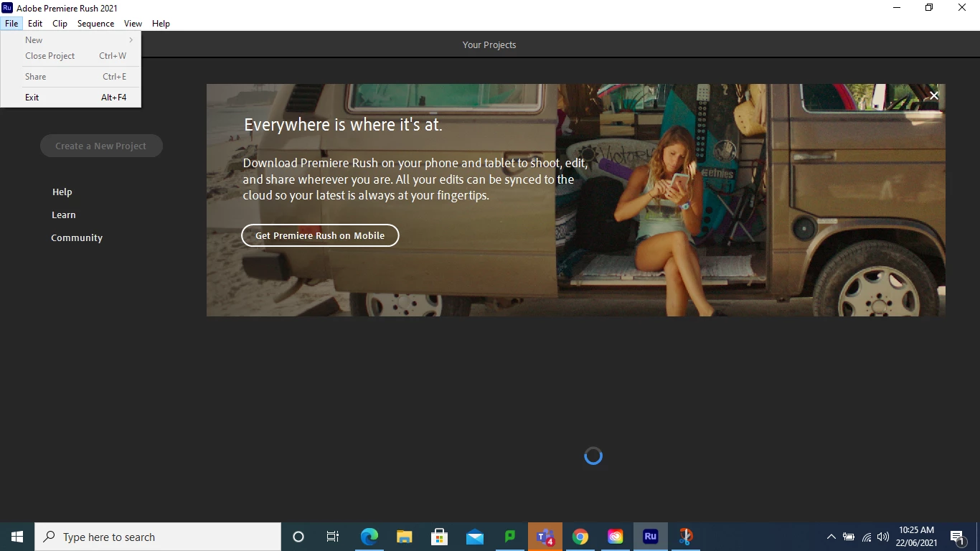Viewport: 980px width, 551px height.
Task: Open the Snipping Tool taskbar icon
Action: (686, 537)
